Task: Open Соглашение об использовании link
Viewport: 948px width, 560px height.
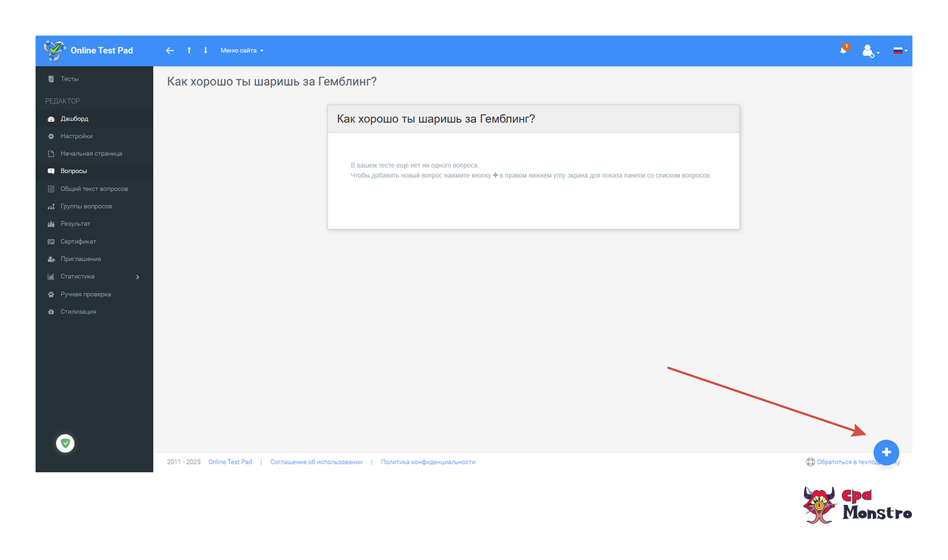Action: [316, 462]
